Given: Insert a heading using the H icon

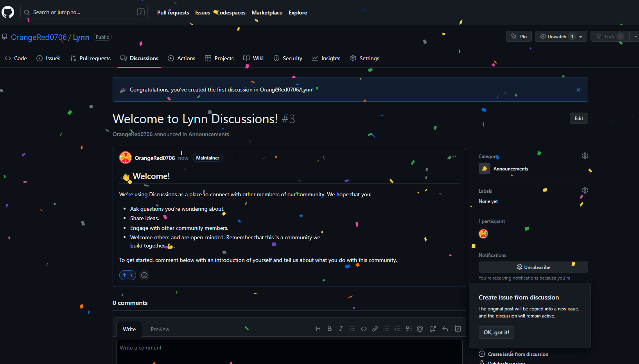Looking at the screenshot, I should (x=318, y=329).
